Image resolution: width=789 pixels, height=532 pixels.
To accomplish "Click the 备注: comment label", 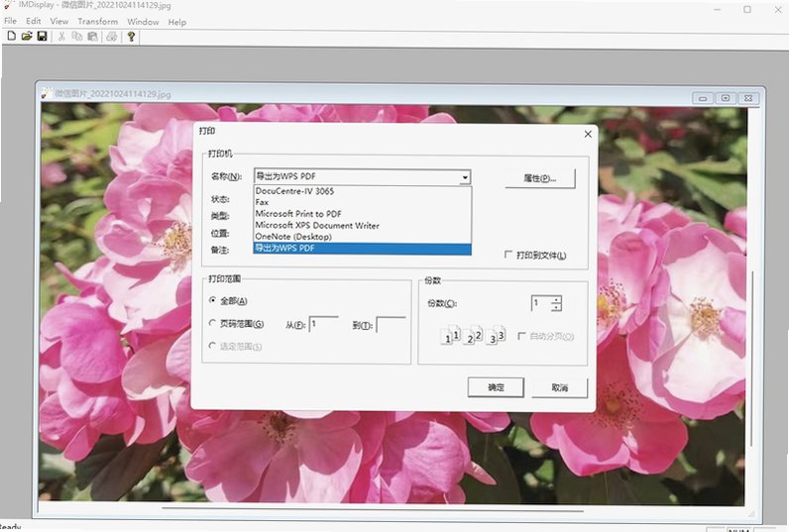I will (x=220, y=250).
